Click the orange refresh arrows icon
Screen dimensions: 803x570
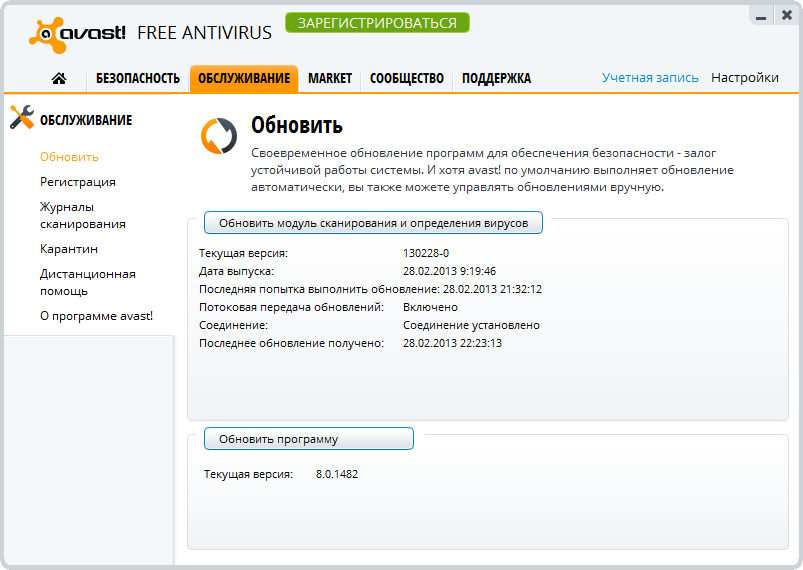tap(219, 136)
